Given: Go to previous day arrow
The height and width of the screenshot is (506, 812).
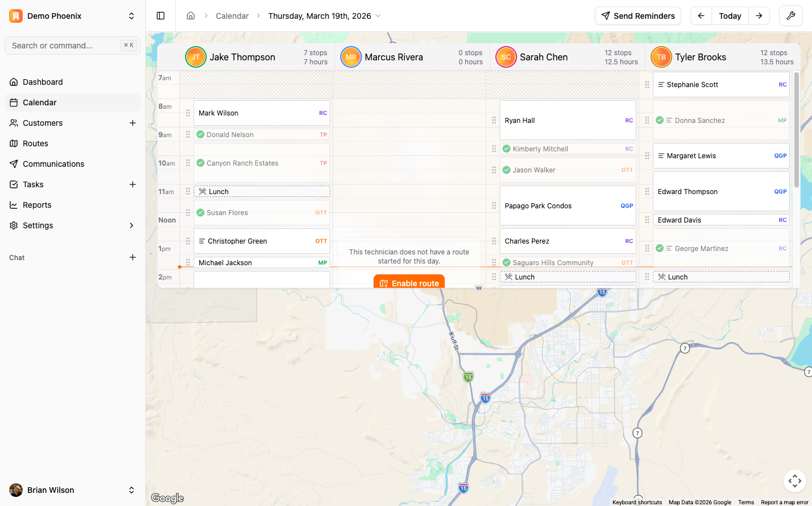Looking at the screenshot, I should coord(701,16).
